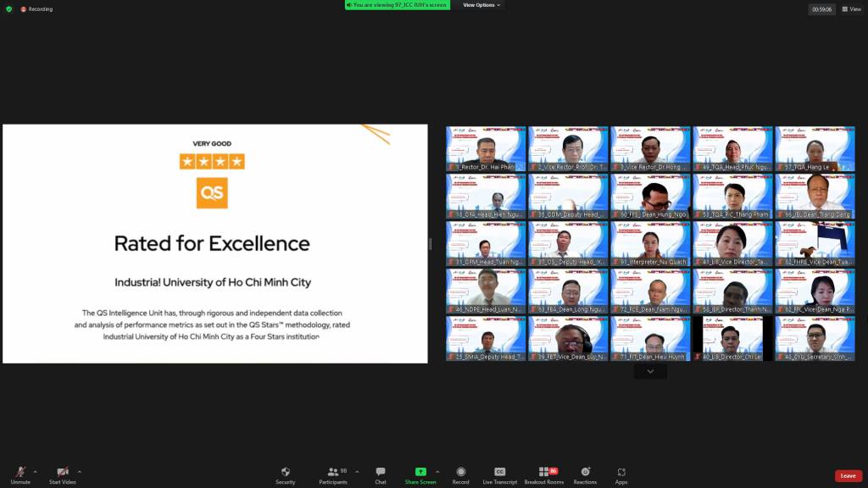
Task: Select the 39_FET Vice Dean video tile
Action: [568, 339]
